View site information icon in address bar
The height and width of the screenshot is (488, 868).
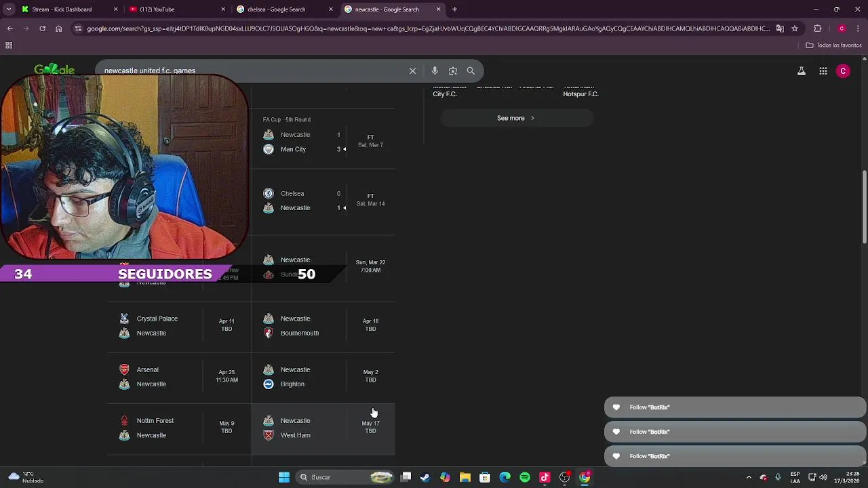(x=79, y=28)
